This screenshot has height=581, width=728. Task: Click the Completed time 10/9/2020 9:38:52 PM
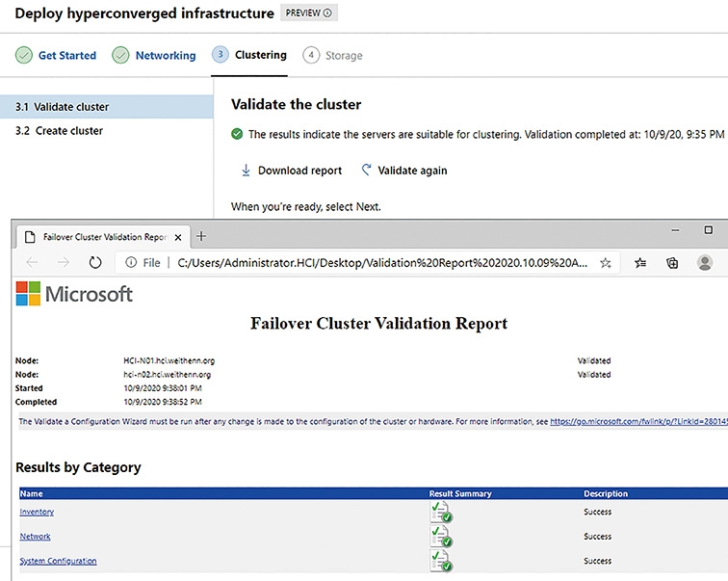[163, 402]
